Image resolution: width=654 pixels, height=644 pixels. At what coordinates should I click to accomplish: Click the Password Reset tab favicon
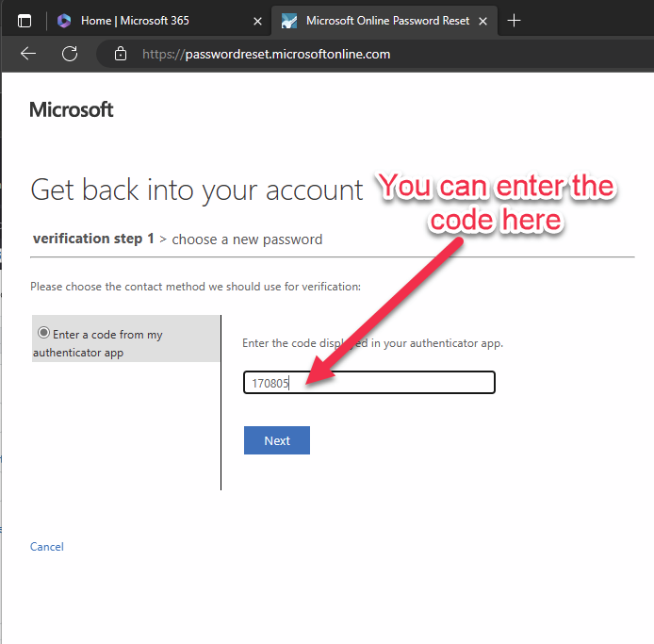click(289, 21)
